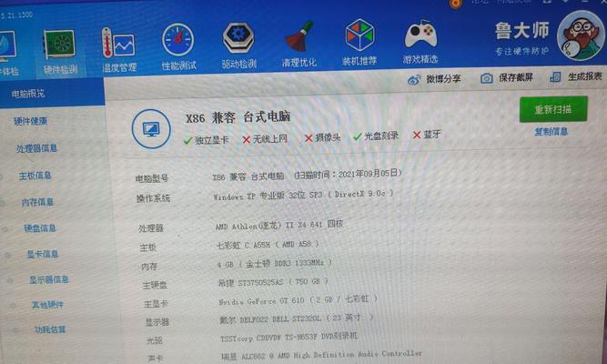Click the 蓝牙 red cross indicator
The width and height of the screenshot is (607, 364).
417,136
